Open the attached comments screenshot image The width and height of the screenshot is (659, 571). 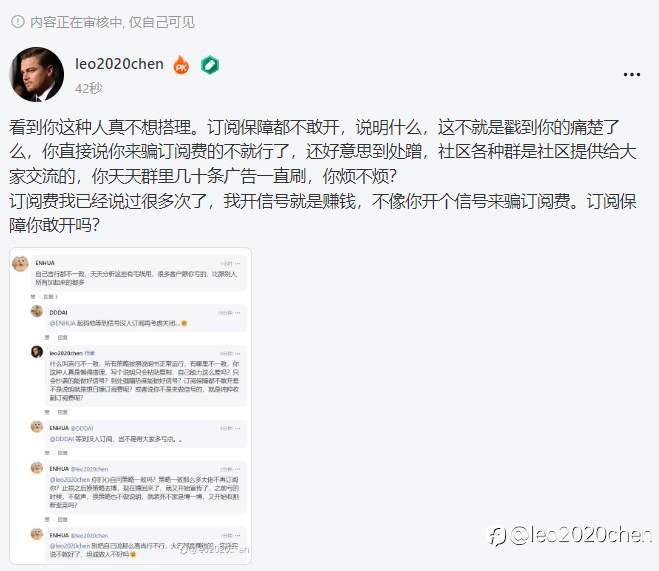click(x=130, y=406)
